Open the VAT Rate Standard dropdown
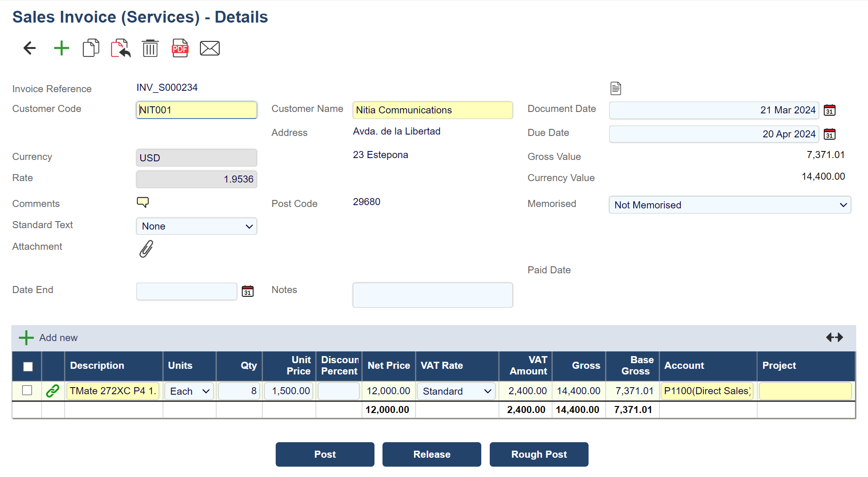This screenshot has height=477, width=868. [456, 391]
